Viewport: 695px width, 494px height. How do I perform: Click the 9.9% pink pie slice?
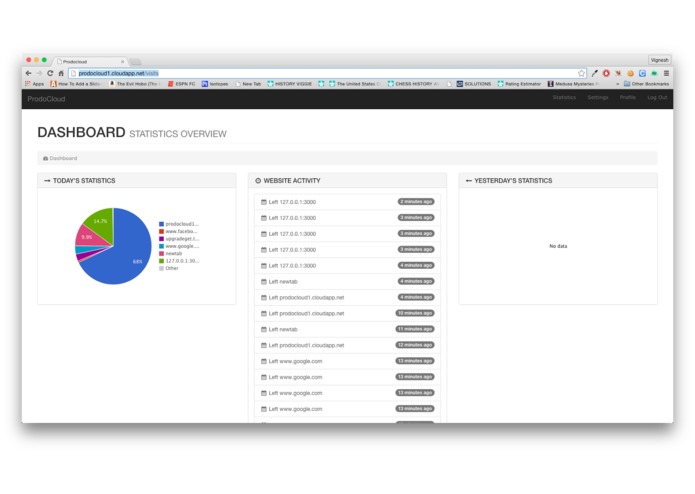tap(89, 237)
